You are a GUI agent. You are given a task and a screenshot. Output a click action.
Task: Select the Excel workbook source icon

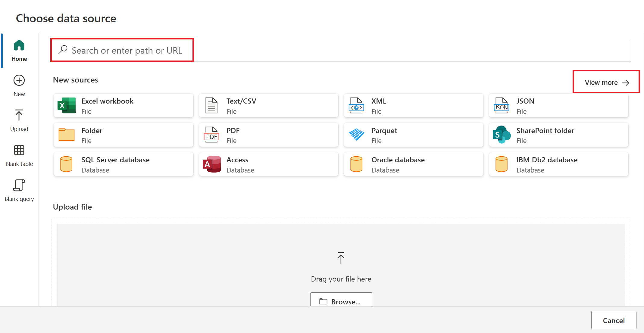point(67,105)
